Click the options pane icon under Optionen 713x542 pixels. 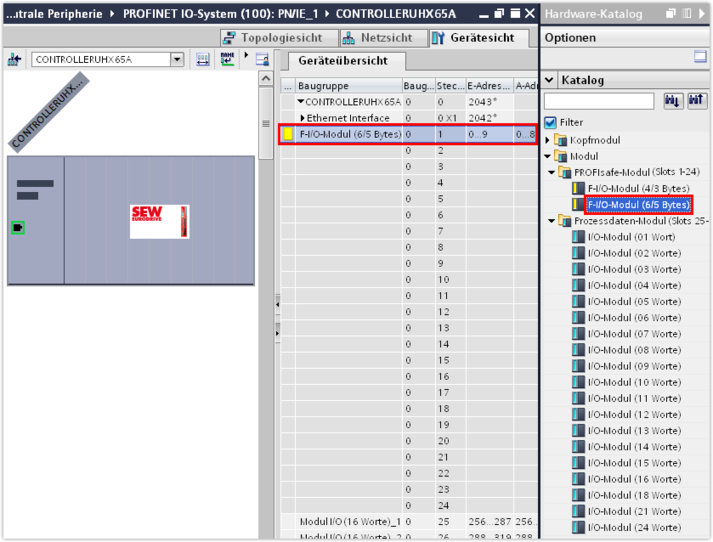click(x=700, y=58)
